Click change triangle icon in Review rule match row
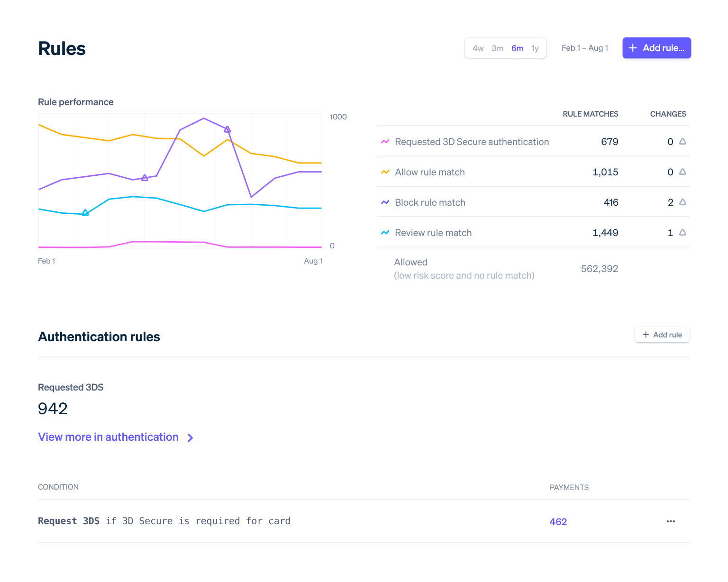Screen dimensions: 728x582 [682, 232]
